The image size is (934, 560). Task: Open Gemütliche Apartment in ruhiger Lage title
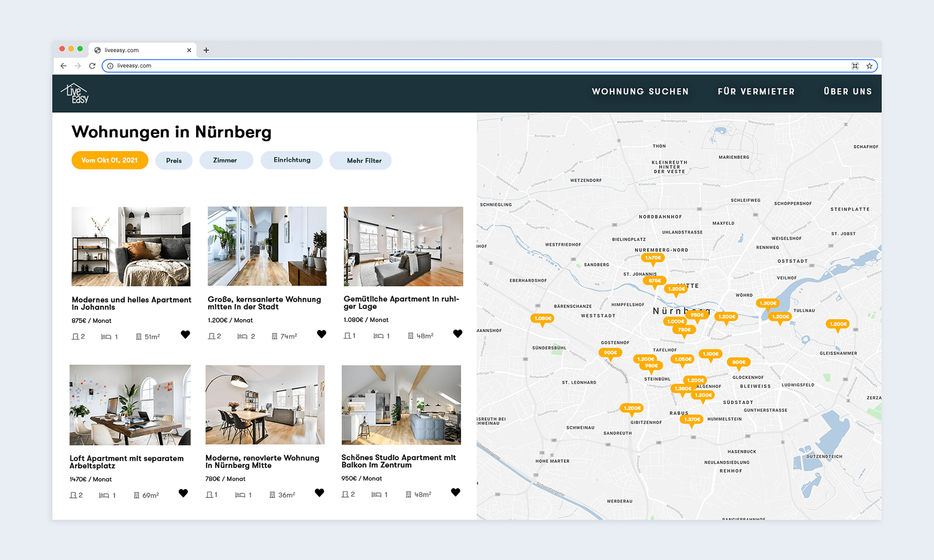click(401, 302)
